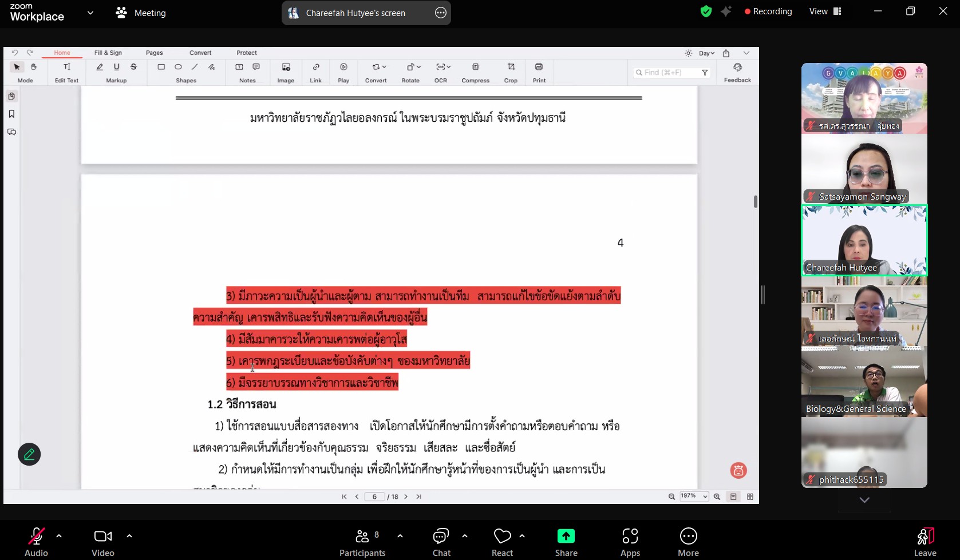This screenshot has height=560, width=960.
Task: Toggle the Recording indicator
Action: pyautogui.click(x=768, y=11)
